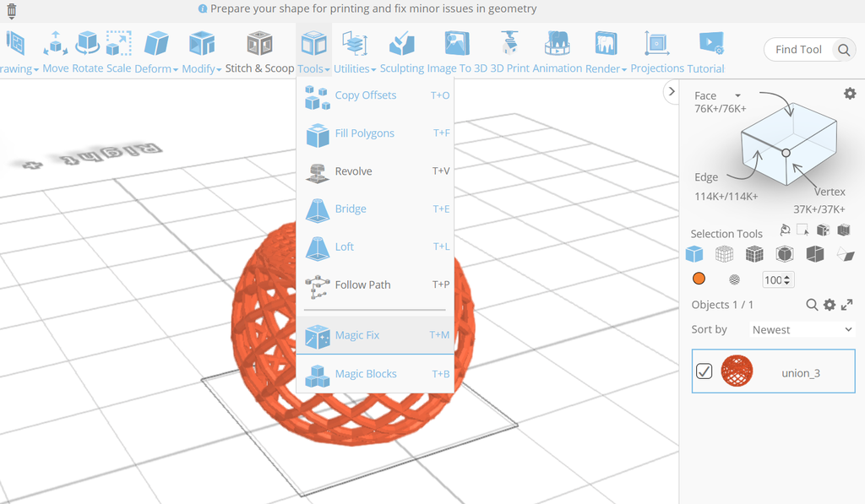The width and height of the screenshot is (865, 504).
Task: Select the Rotate tool
Action: click(89, 51)
